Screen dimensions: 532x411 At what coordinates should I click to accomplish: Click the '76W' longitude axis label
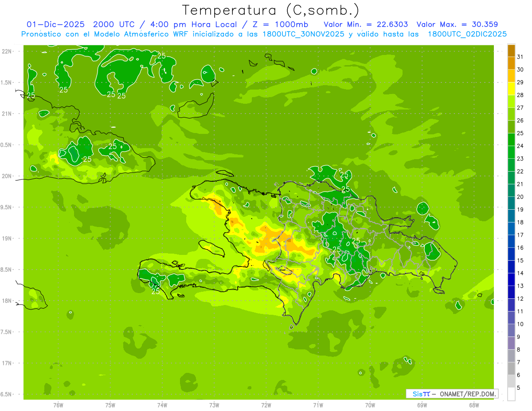[58, 405]
